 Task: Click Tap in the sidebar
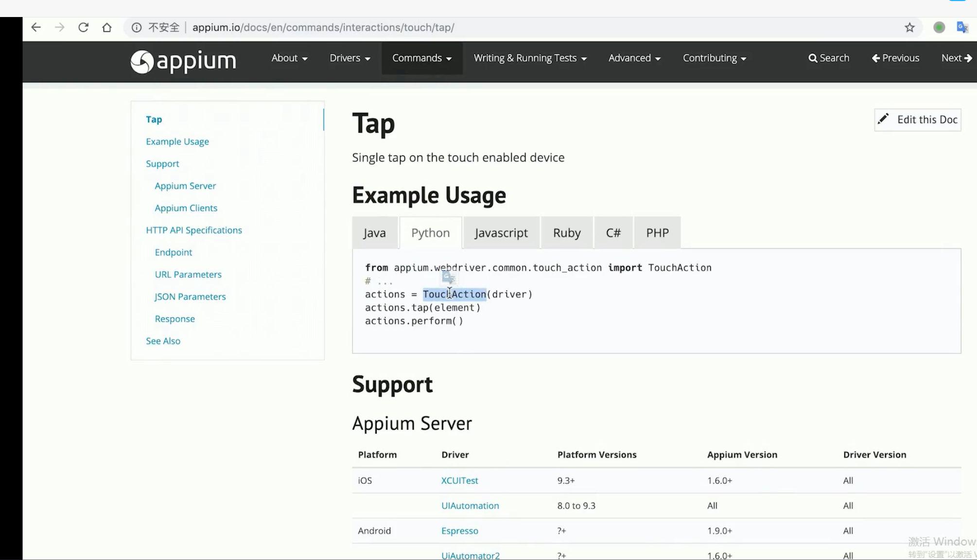154,119
